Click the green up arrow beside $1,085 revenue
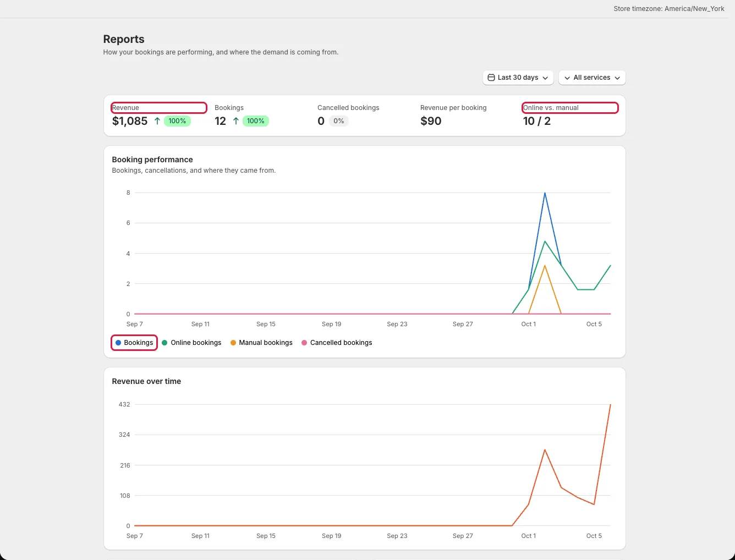 (157, 121)
